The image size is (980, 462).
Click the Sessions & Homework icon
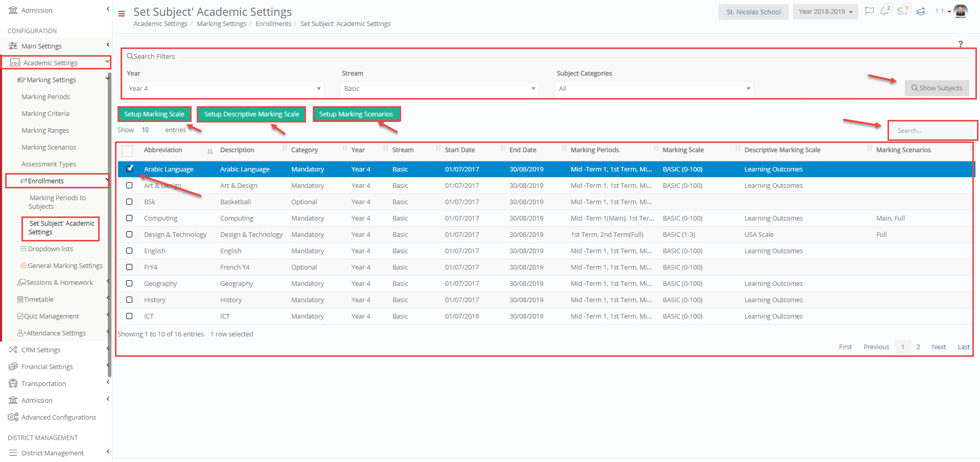21,282
